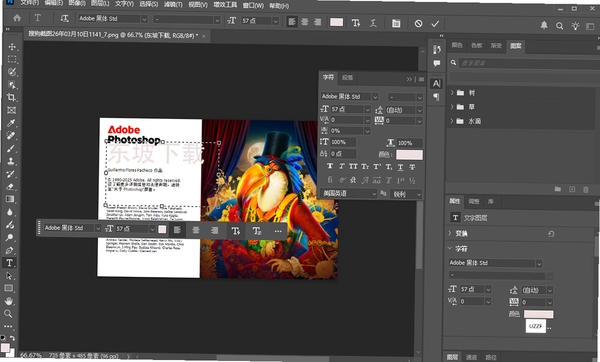600x362 pixels.
Task: Click color swatch in floating taskbar
Action: pos(162,229)
